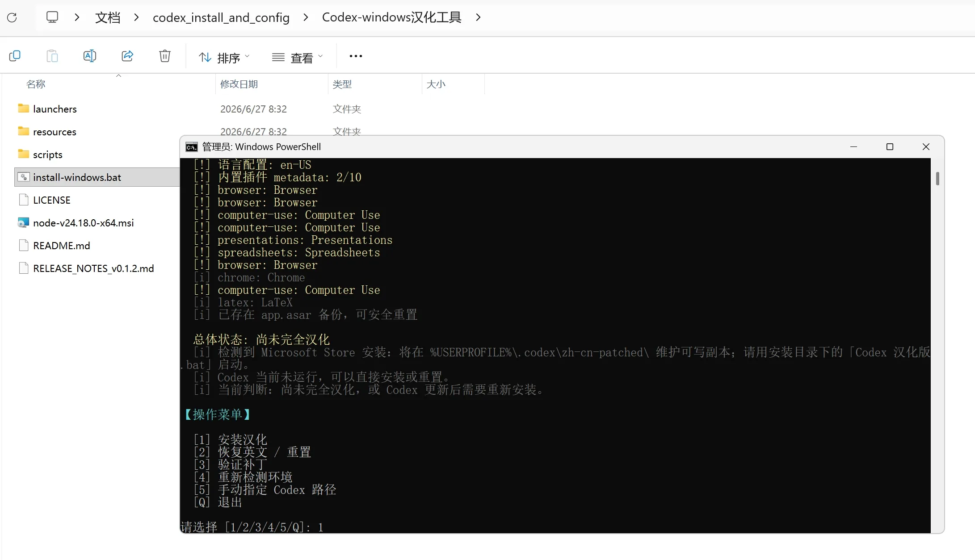The height and width of the screenshot is (560, 975).
Task: Open the 查看 view dropdown
Action: (x=298, y=58)
